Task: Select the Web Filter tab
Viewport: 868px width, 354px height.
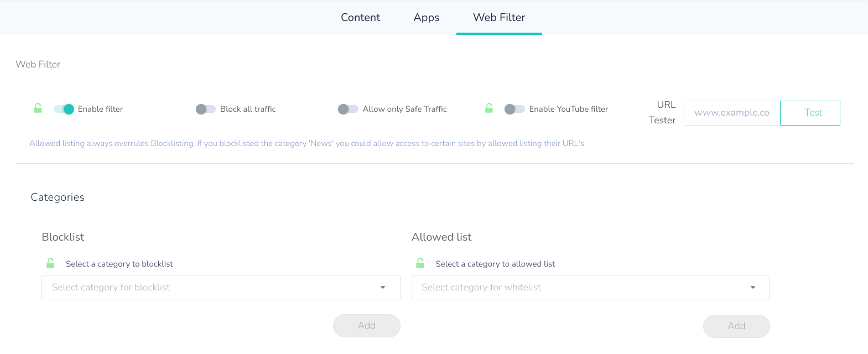Action: point(499,17)
